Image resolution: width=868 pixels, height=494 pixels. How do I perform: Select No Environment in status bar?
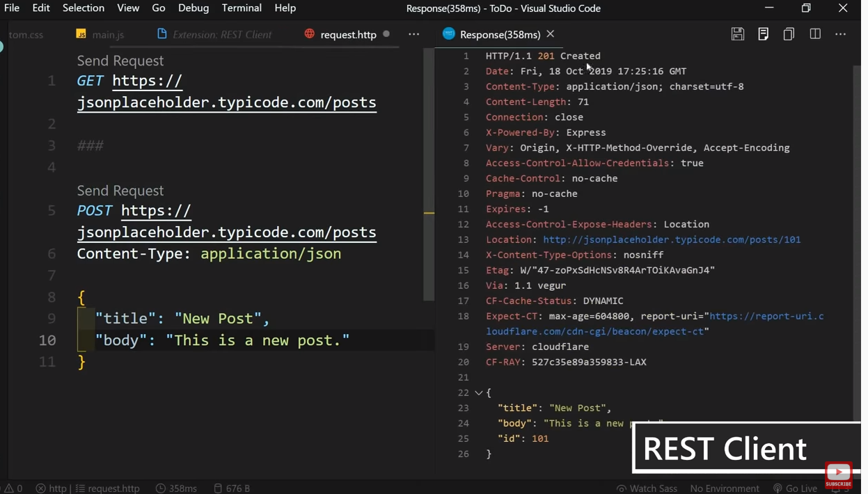tap(725, 488)
